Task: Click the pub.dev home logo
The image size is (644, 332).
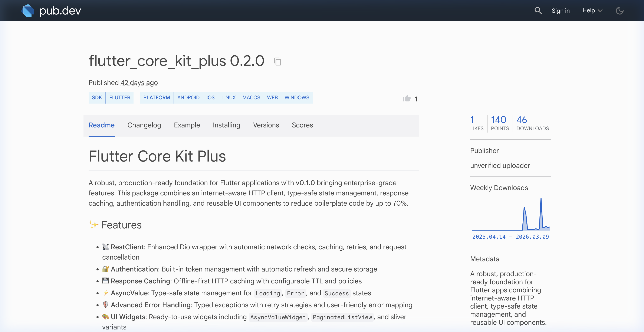Action: point(51,10)
